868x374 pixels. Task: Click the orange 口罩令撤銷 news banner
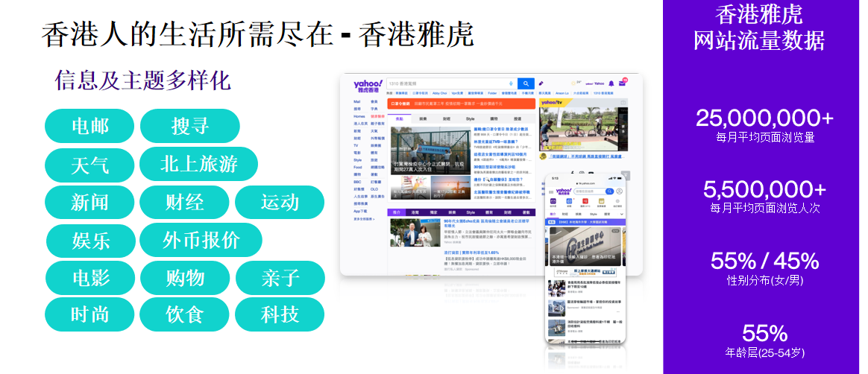point(462,104)
